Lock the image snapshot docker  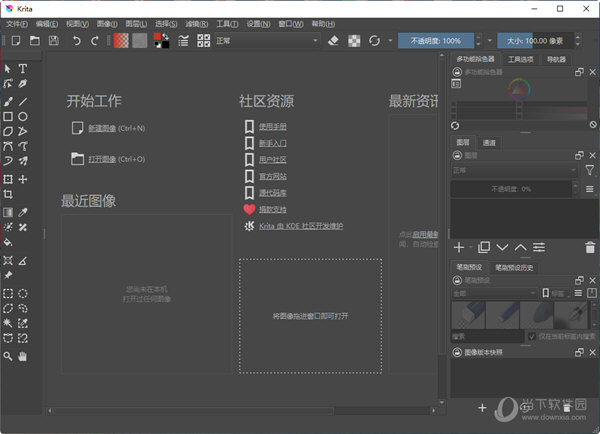click(x=457, y=352)
